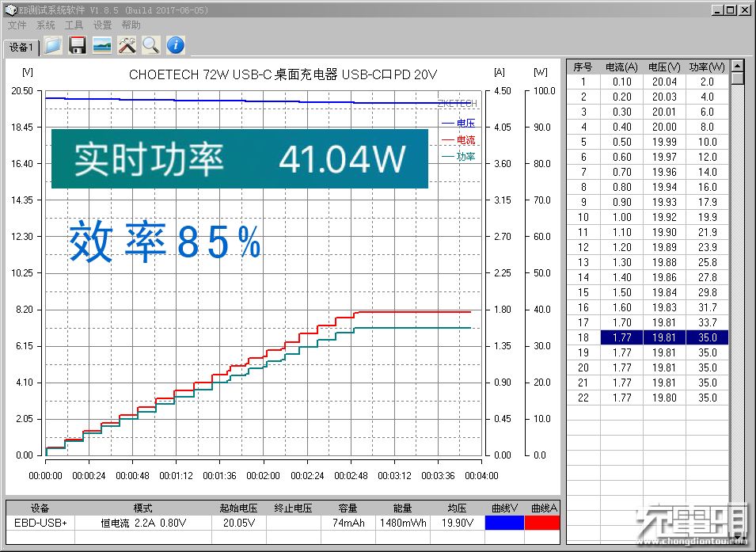Open settings with the wrench tools icon

[x=127, y=45]
